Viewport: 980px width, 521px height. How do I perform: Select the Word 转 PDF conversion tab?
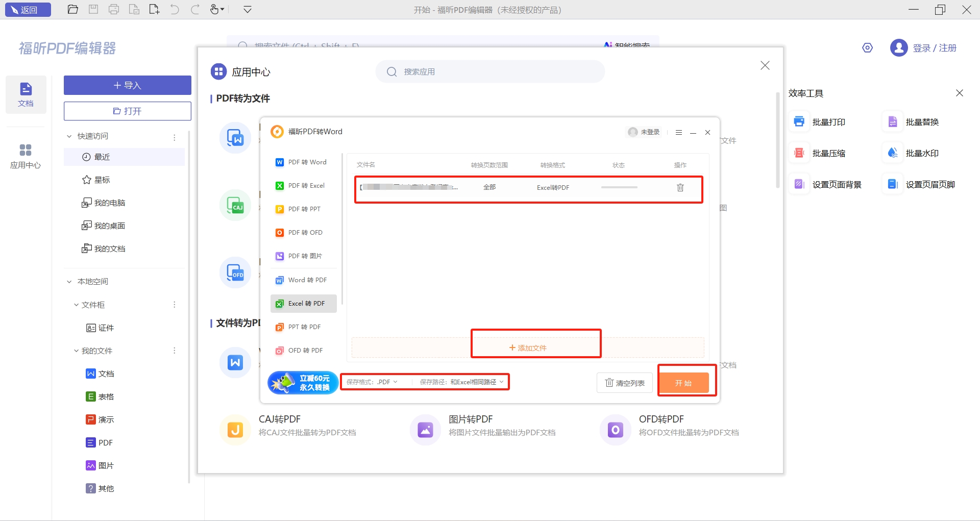[306, 280]
